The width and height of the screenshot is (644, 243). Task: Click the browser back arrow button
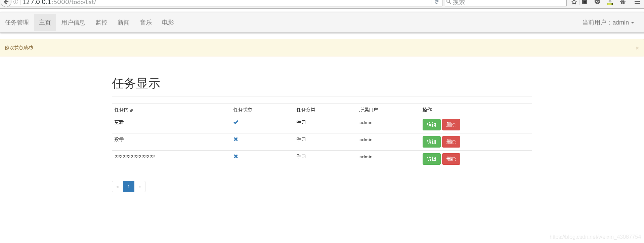pos(6,2)
